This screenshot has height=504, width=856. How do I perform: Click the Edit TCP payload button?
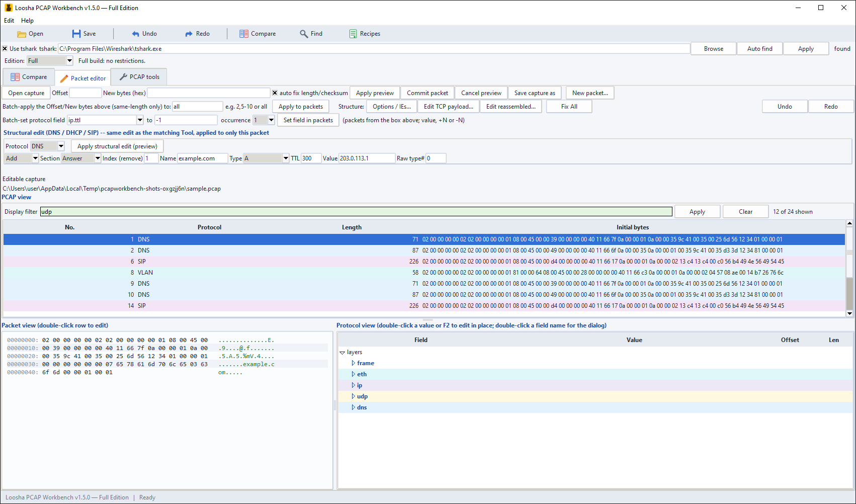pyautogui.click(x=449, y=107)
